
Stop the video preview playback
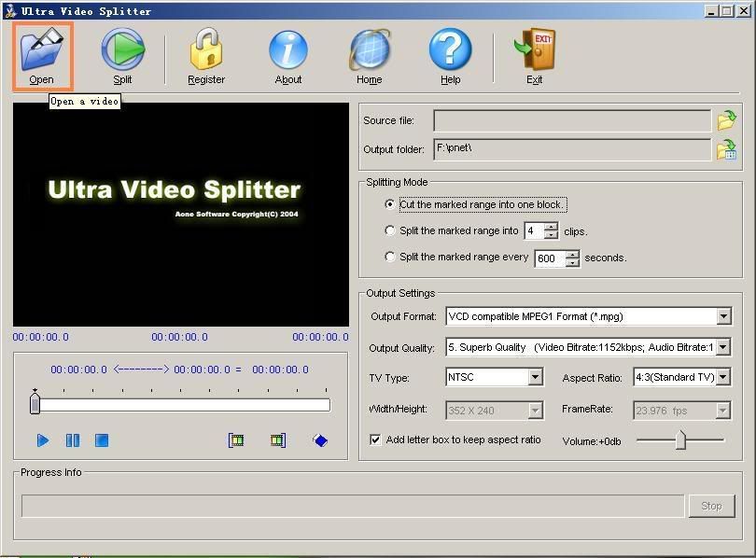click(x=102, y=440)
